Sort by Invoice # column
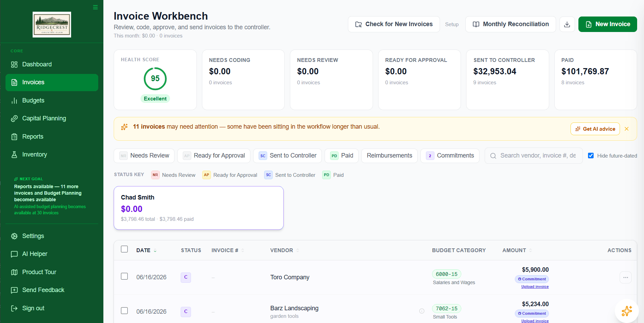The width and height of the screenshot is (644, 323). point(228,250)
